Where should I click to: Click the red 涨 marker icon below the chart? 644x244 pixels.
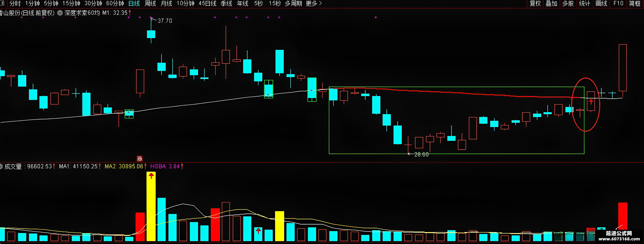pyautogui.click(x=139, y=159)
